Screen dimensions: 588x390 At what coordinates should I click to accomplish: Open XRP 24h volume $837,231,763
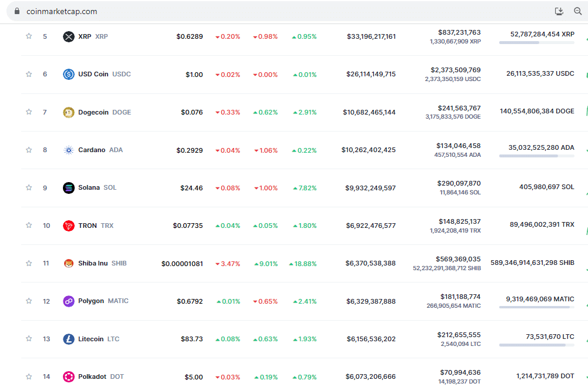click(459, 32)
